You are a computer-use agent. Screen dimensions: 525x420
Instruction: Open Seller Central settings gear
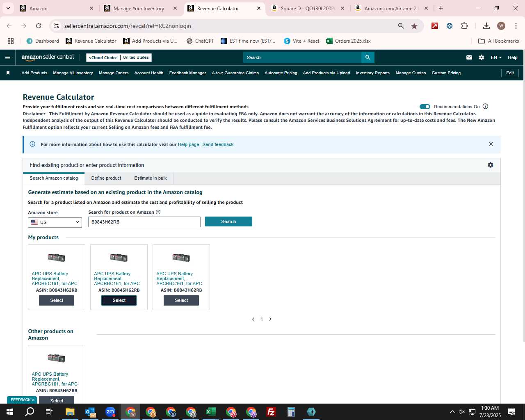pyautogui.click(x=482, y=57)
